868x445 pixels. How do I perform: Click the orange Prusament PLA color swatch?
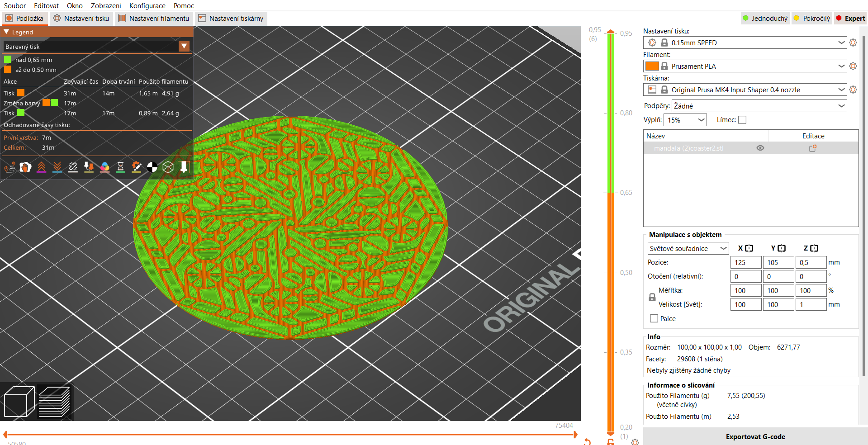tap(652, 66)
